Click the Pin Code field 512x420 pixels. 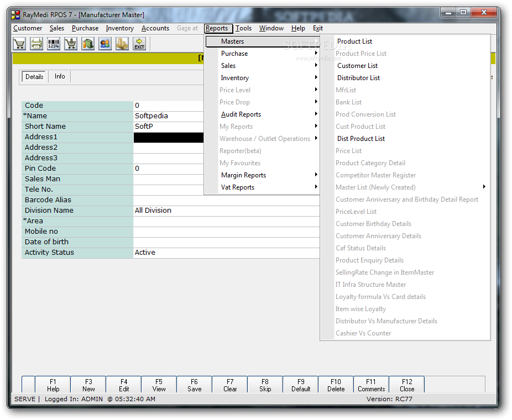(169, 169)
